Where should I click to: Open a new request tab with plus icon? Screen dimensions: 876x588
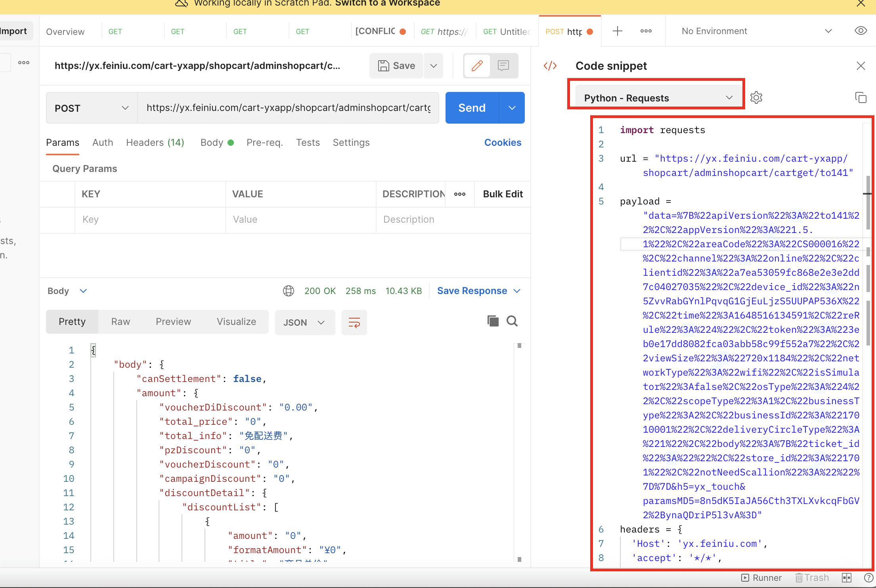[x=617, y=31]
